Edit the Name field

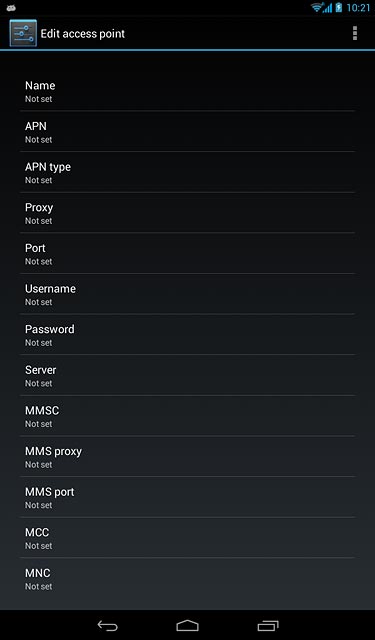[187, 91]
